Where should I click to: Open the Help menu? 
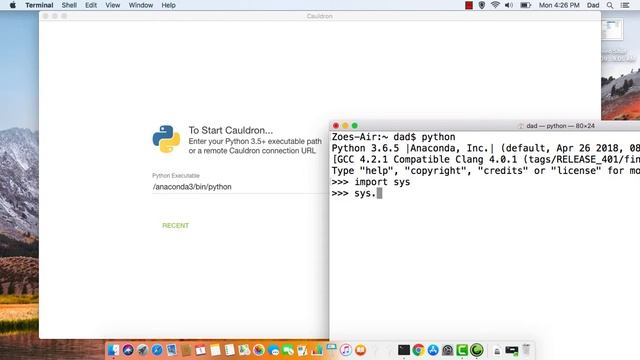click(x=168, y=5)
